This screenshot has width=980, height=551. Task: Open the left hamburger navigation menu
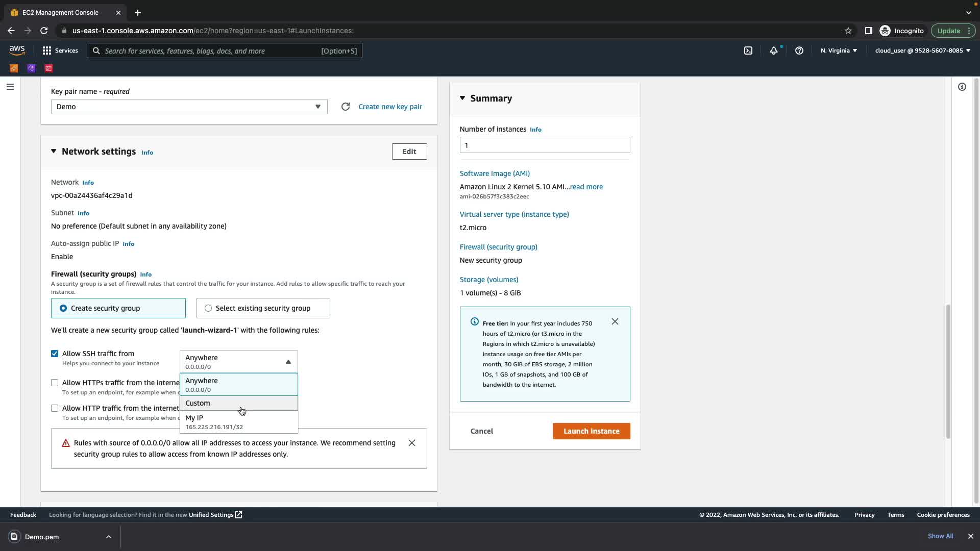[x=10, y=87]
